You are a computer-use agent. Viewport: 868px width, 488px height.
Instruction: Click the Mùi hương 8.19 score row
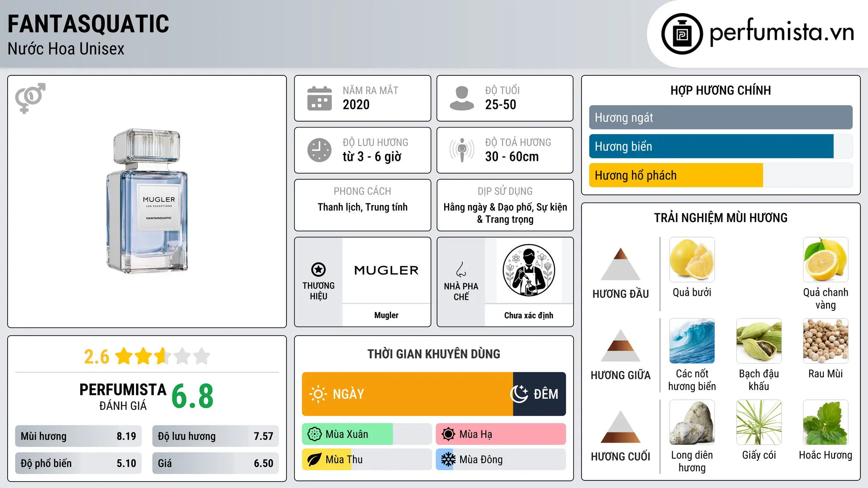78,436
